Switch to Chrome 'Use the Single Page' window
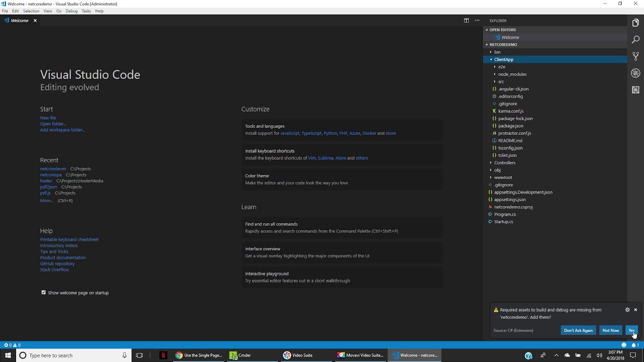 pos(199,355)
